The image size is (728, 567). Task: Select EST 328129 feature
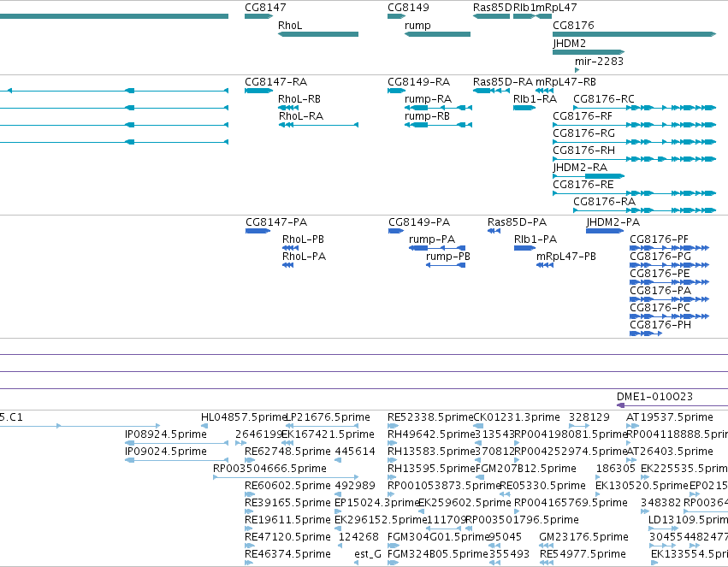tap(579, 426)
